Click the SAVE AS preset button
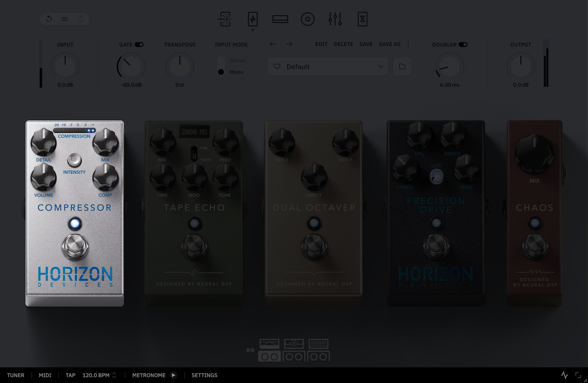 390,44
